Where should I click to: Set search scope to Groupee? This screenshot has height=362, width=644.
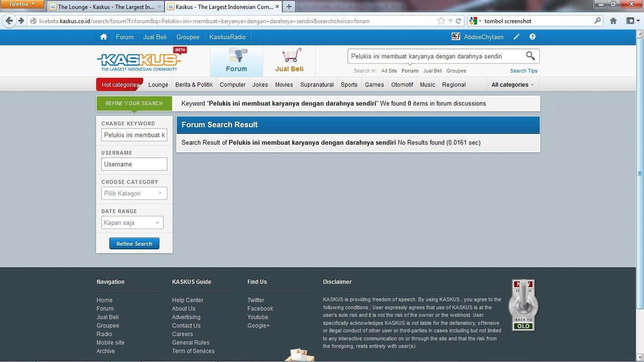(456, 71)
